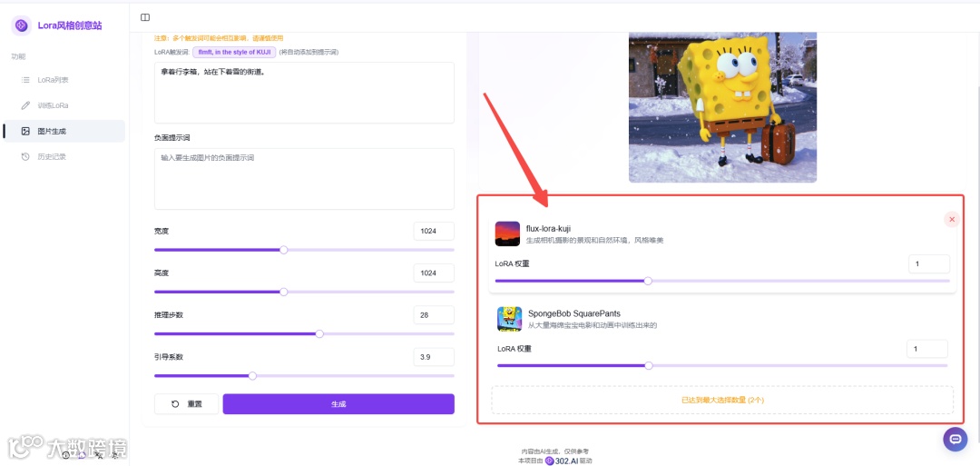Click 已达到最大选择数量 (2个) box
This screenshot has width=980, height=466.
pyautogui.click(x=722, y=400)
